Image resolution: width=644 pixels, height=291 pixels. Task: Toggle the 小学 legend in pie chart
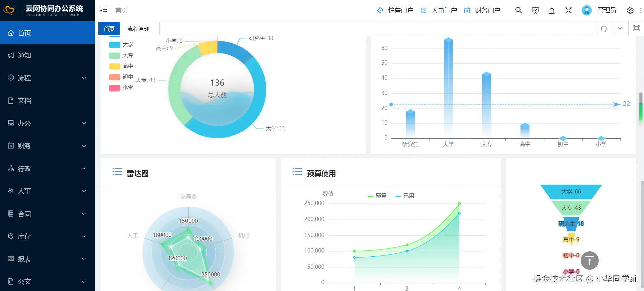coord(121,88)
